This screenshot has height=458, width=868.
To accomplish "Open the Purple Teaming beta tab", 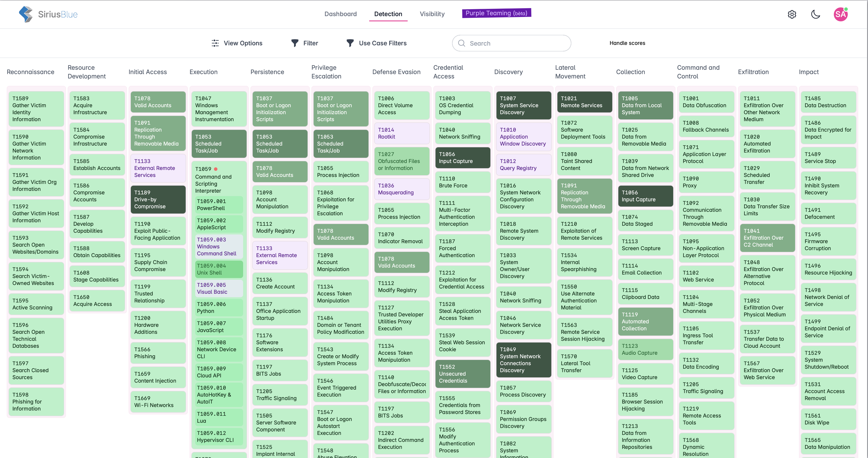I will point(496,13).
